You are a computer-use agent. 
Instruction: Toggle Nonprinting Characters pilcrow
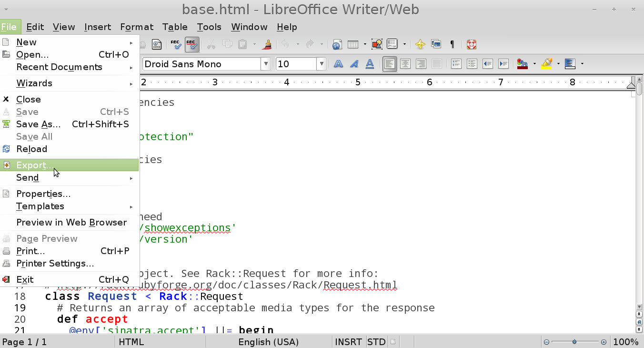[452, 45]
